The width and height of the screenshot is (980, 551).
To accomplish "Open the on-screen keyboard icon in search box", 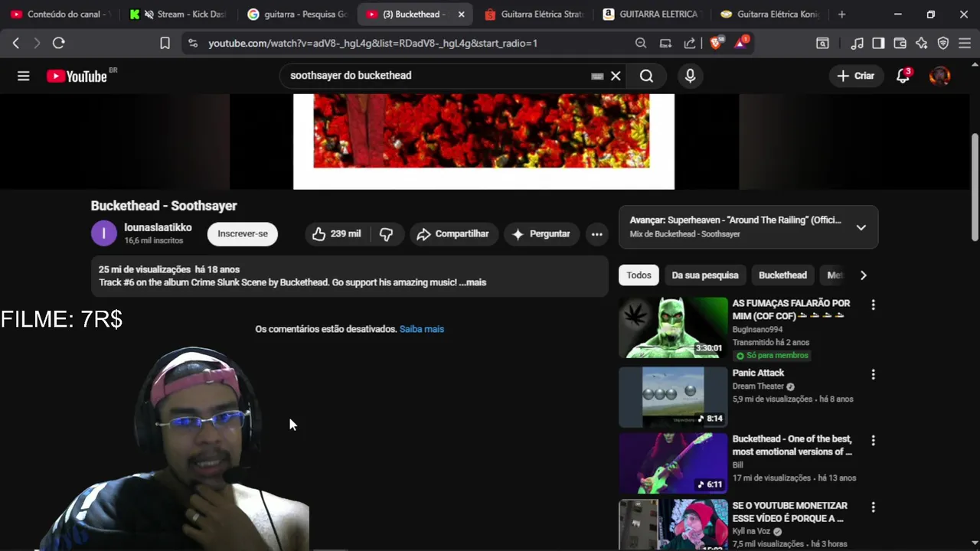I will click(597, 76).
